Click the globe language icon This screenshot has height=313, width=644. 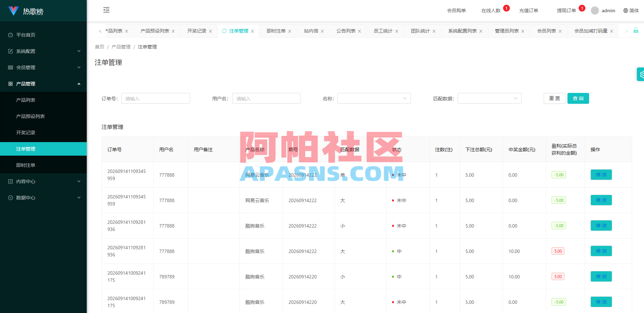626,11
